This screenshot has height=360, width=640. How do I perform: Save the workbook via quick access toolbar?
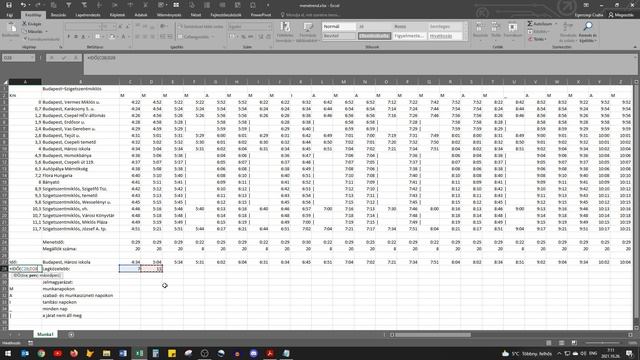tap(9, 5)
